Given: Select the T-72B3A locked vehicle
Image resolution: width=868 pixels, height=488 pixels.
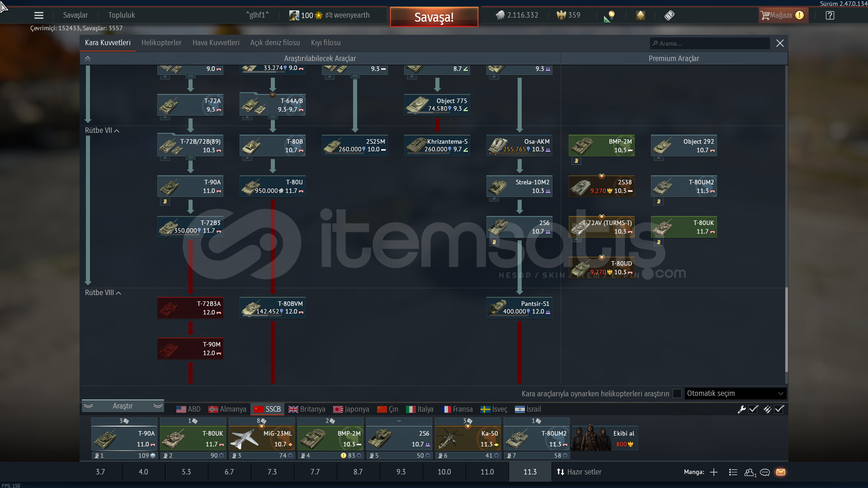Looking at the screenshot, I should pos(190,308).
